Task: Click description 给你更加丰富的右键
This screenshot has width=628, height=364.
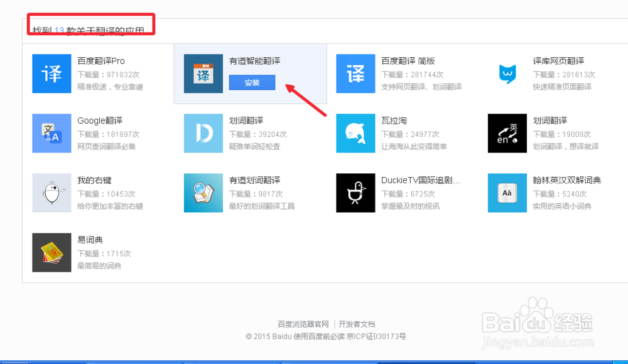Action: pos(110,206)
